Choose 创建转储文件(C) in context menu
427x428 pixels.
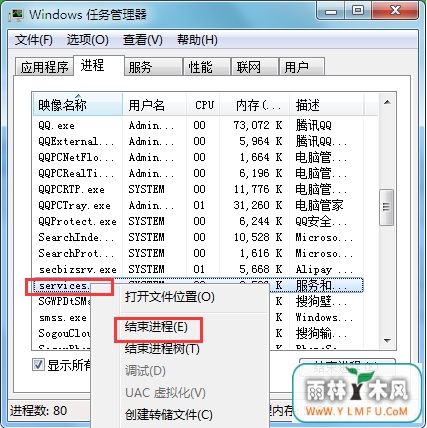pyautogui.click(x=169, y=415)
